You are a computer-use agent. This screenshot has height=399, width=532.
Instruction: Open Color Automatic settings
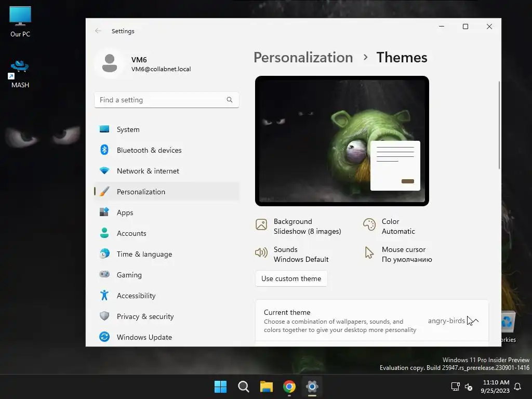pyautogui.click(x=389, y=227)
